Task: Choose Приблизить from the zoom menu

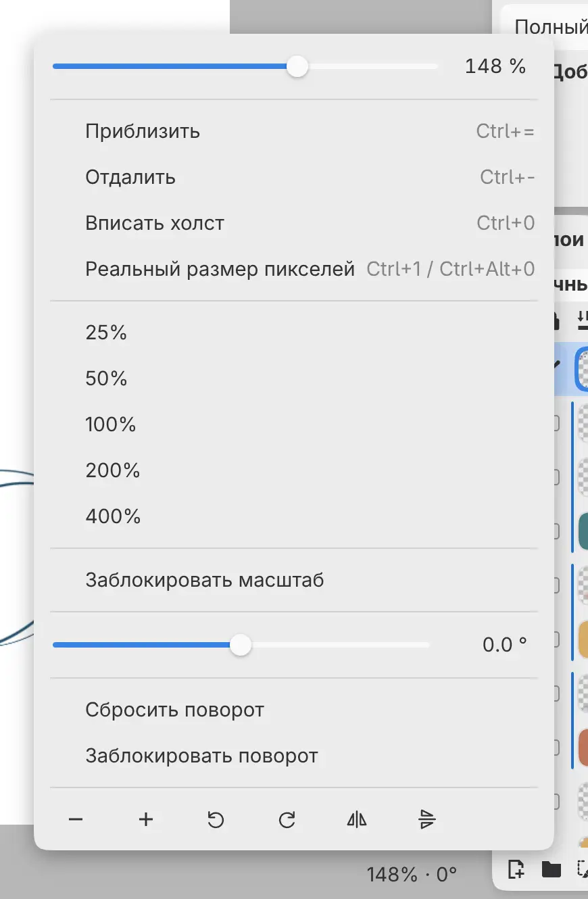Action: click(x=293, y=131)
